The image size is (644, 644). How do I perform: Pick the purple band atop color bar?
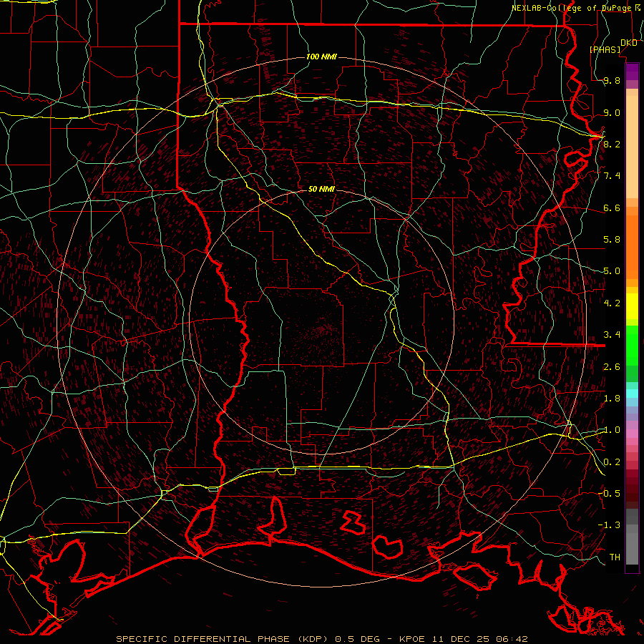[x=632, y=70]
